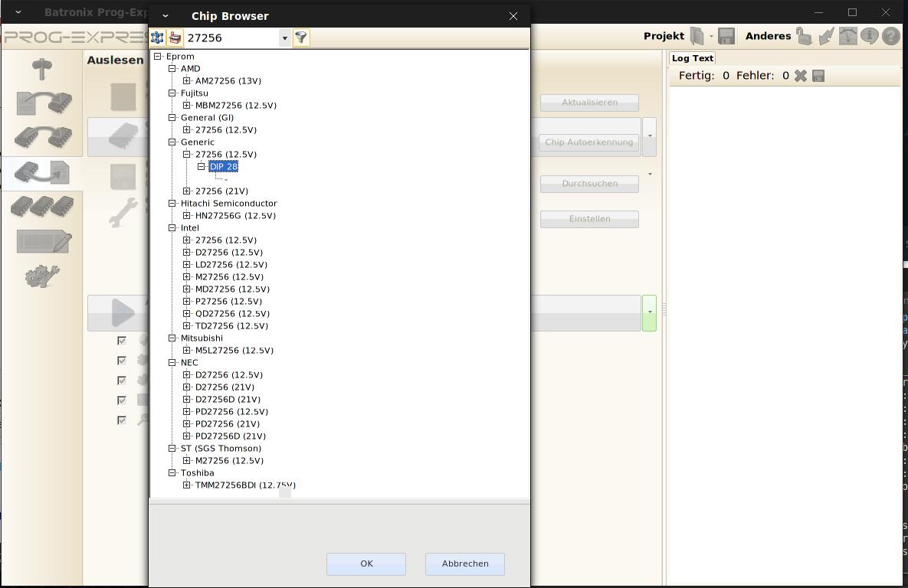Click the Durchsuchen button

pyautogui.click(x=589, y=184)
